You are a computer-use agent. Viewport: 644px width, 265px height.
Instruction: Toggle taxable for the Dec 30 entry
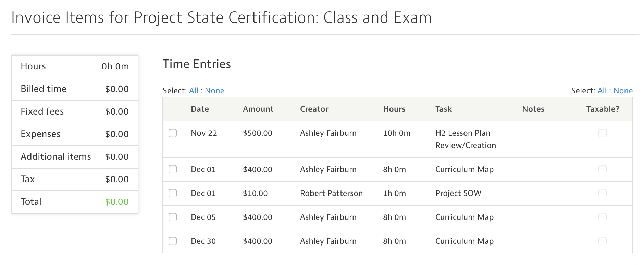(x=602, y=241)
